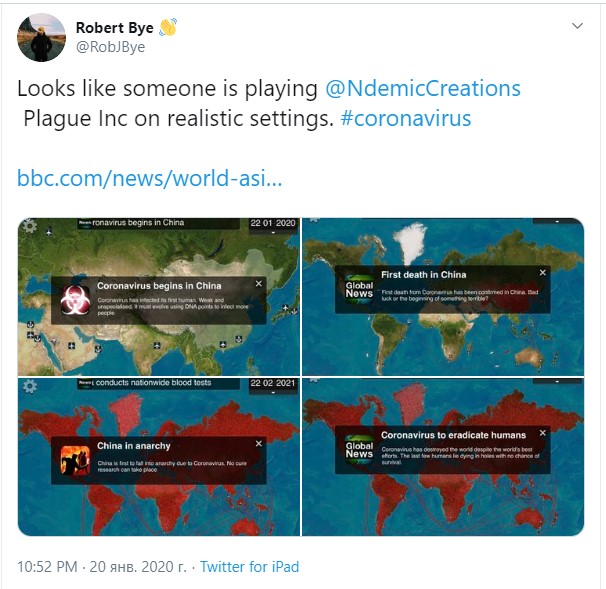The image size is (606, 589).
Task: Click the Robert Bye display name
Action: [114, 28]
